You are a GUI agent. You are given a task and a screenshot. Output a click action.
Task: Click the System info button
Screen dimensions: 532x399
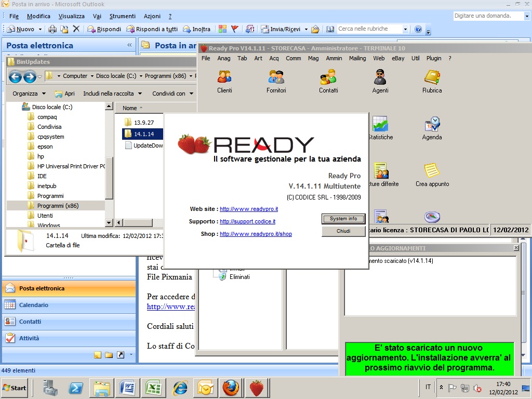pos(343,219)
